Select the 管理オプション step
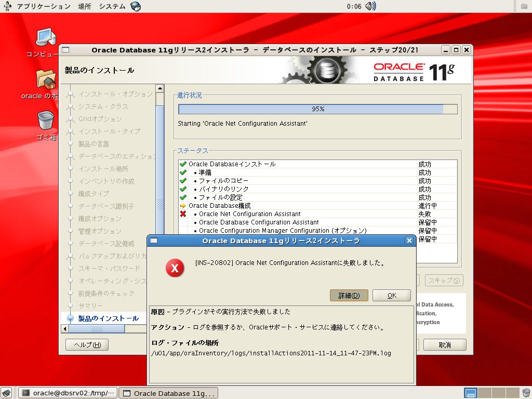The image size is (532, 399). point(100,231)
